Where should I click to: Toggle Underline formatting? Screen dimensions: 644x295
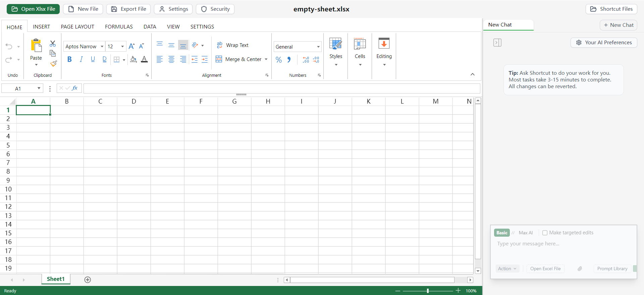93,59
